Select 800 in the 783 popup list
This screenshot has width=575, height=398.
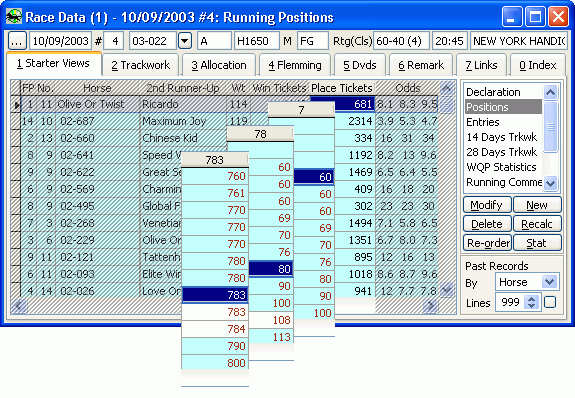pos(215,363)
